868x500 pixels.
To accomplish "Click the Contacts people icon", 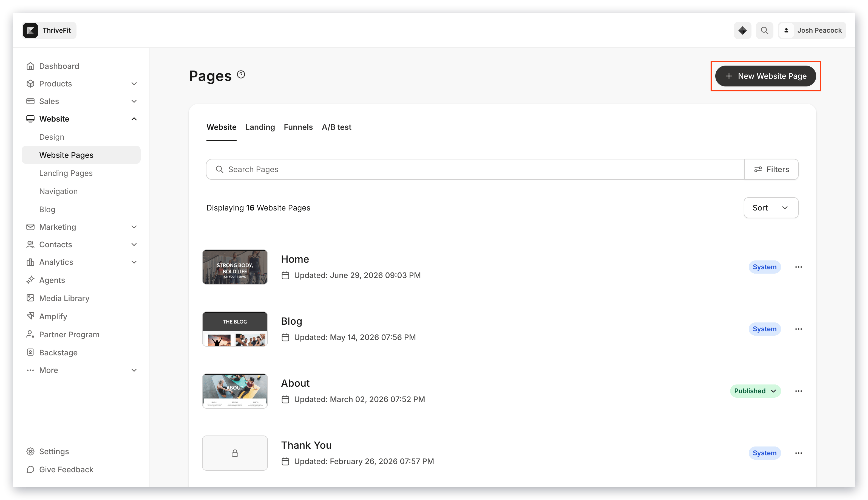I will [x=30, y=245].
